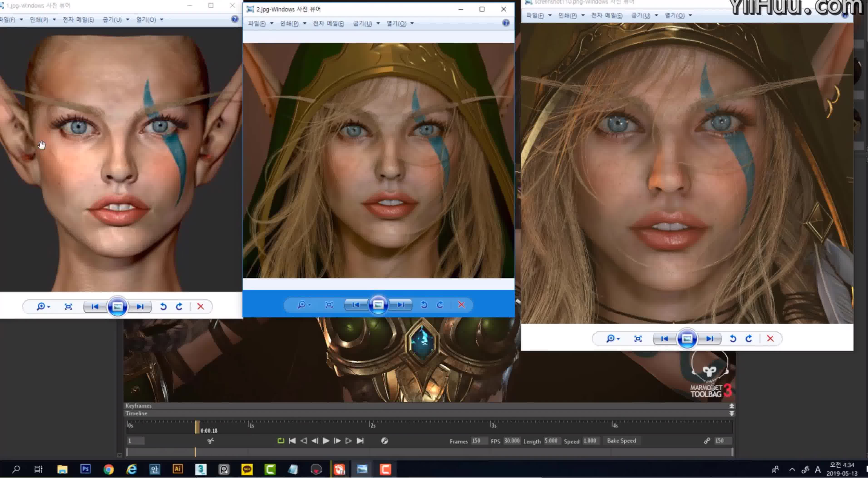
Task: Toggle loop playback in Toolbag timeline
Action: click(281, 441)
